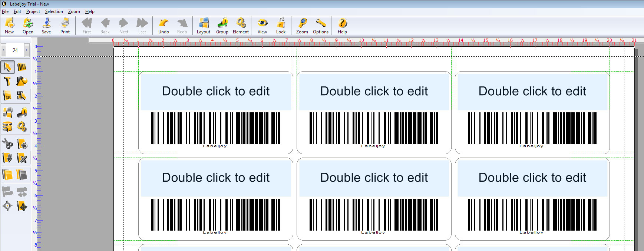644x251 pixels.
Task: Select barcode in second-row right label
Action: click(532, 217)
